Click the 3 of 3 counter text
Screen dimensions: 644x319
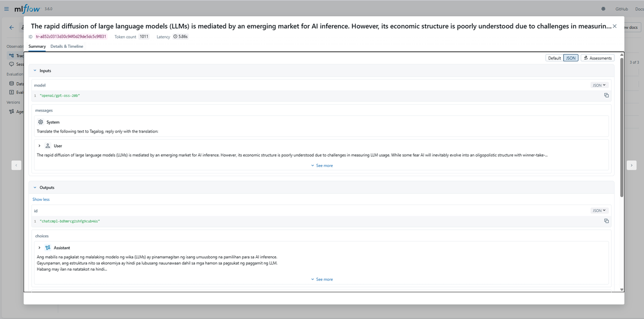[x=634, y=62]
